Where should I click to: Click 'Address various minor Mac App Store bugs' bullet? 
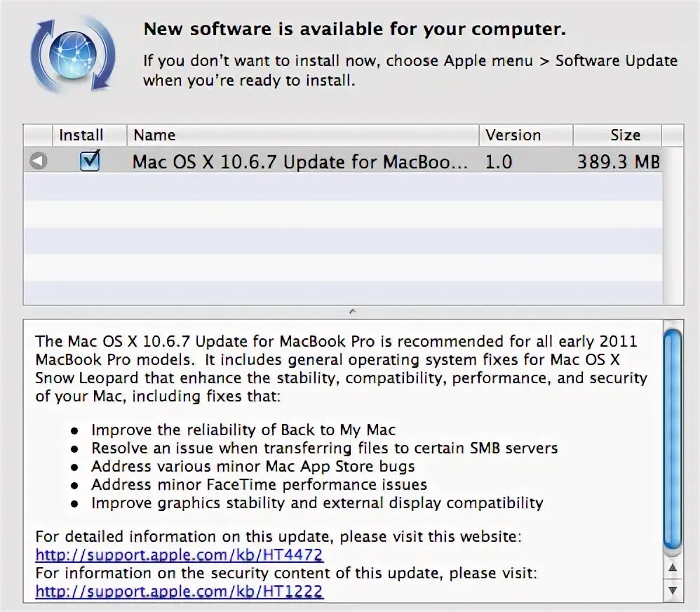253,467
